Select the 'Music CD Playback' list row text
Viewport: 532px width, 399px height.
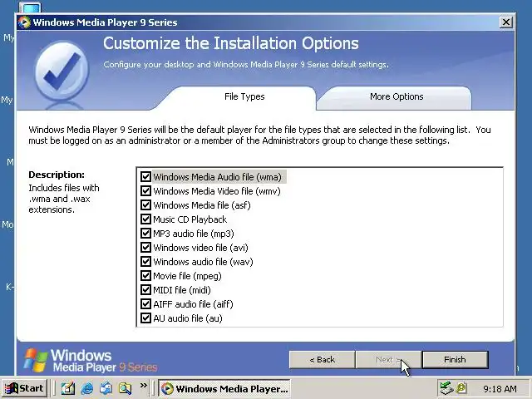coord(190,219)
